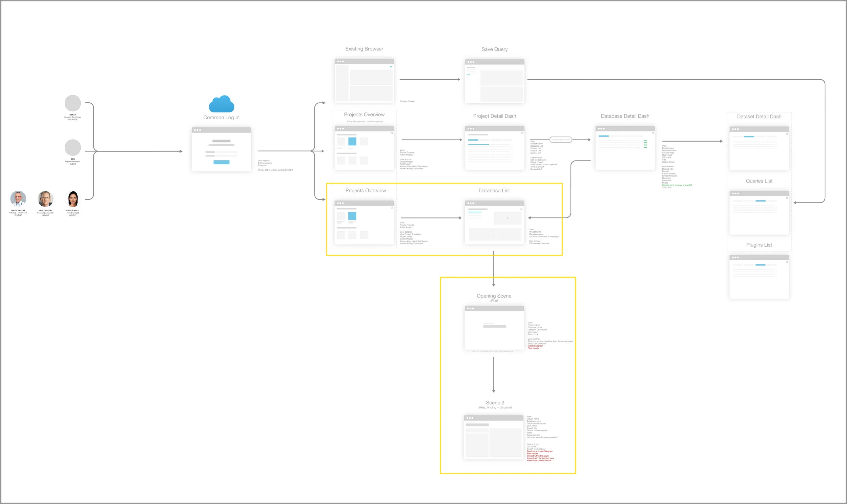The image size is (847, 504).
Task: Select Oskar the Browser Developer avatar circle
Action: pos(72,103)
